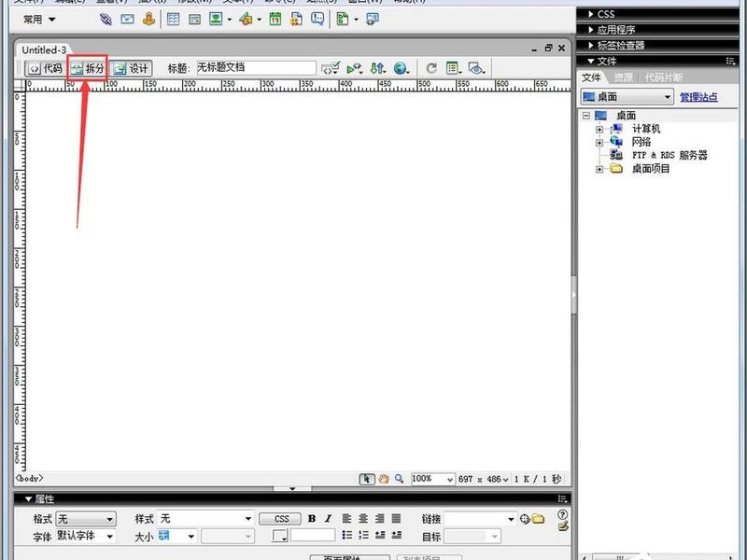Screen dimensions: 747x560
Task: Open the View Options icon
Action: tap(453, 68)
